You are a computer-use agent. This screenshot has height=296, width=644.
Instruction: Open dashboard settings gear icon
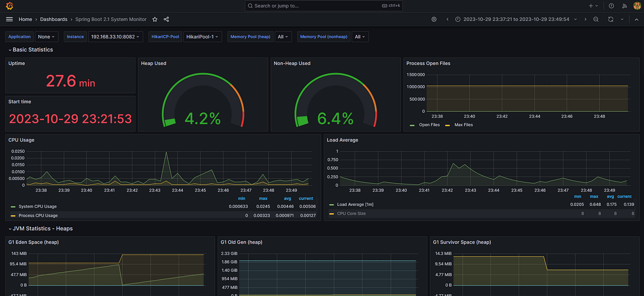(434, 19)
